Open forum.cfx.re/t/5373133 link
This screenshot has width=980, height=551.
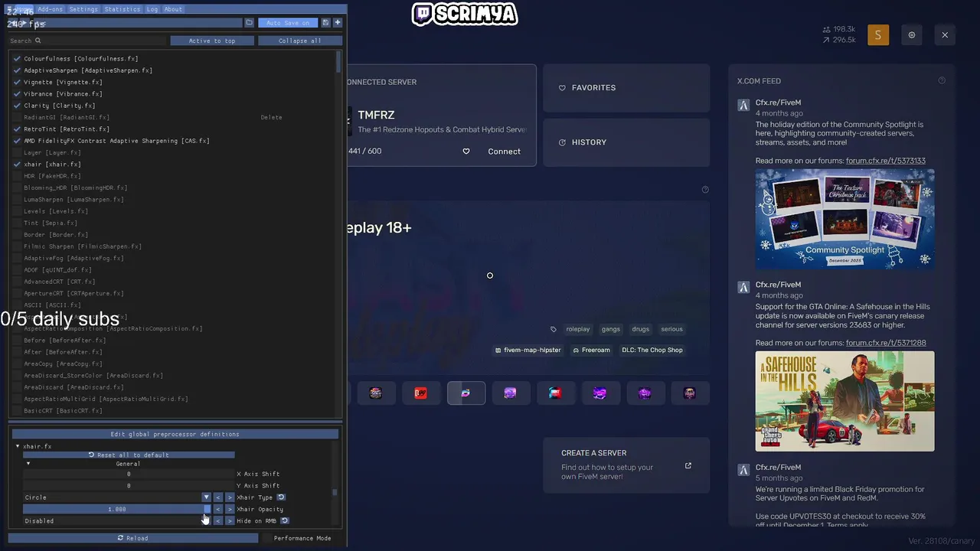885,161
